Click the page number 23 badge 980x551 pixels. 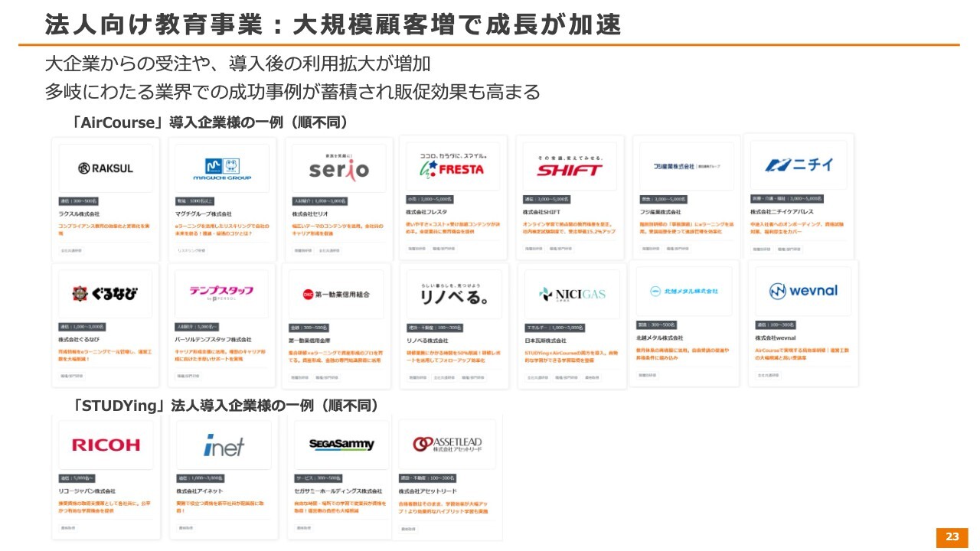[x=952, y=537]
